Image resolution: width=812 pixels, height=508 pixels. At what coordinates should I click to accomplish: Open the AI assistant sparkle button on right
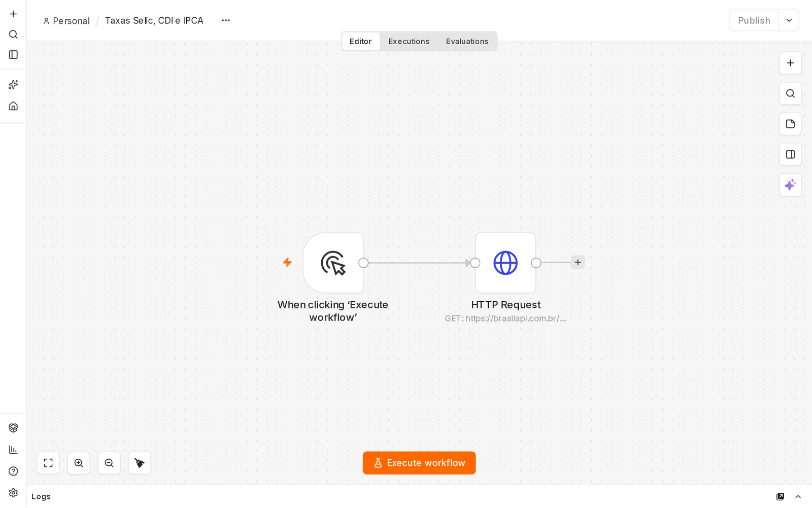790,185
